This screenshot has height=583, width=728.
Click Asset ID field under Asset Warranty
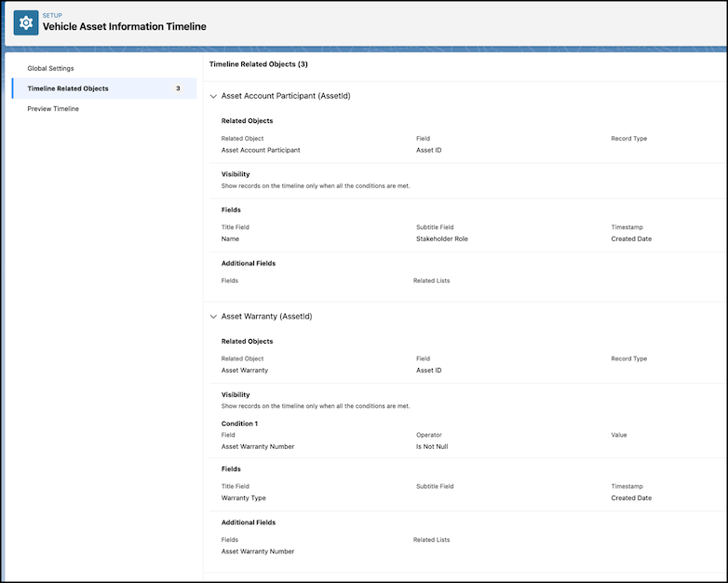coord(429,371)
